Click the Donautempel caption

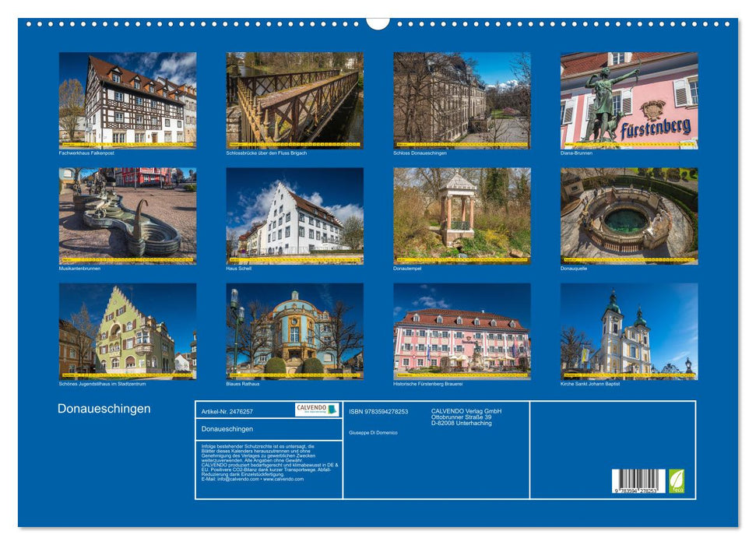[407, 268]
